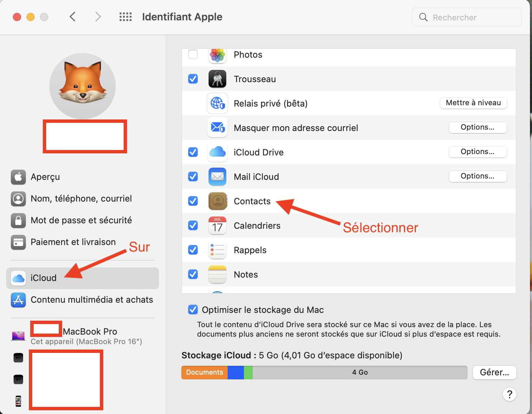Select Mot de passe et sécurité in sidebar
The width and height of the screenshot is (532, 414).
[x=81, y=221]
